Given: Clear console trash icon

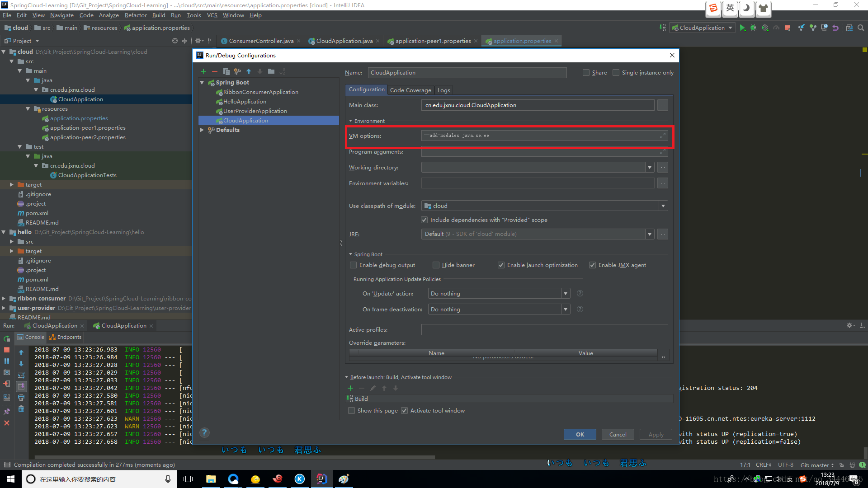Looking at the screenshot, I should point(21,409).
